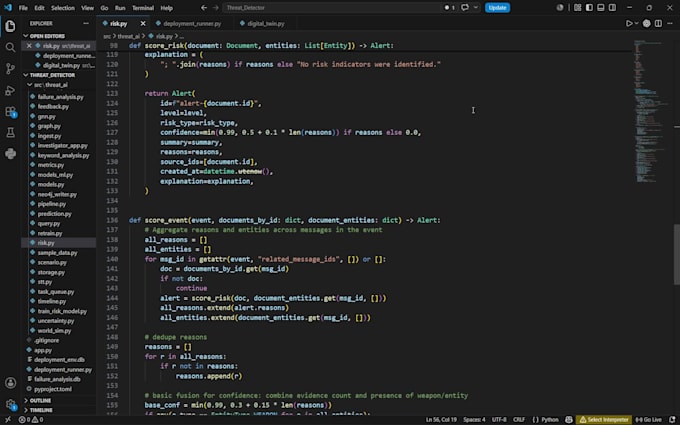This screenshot has width=680, height=425.
Task: Click errors and warnings counter in status bar
Action: [x=31, y=420]
